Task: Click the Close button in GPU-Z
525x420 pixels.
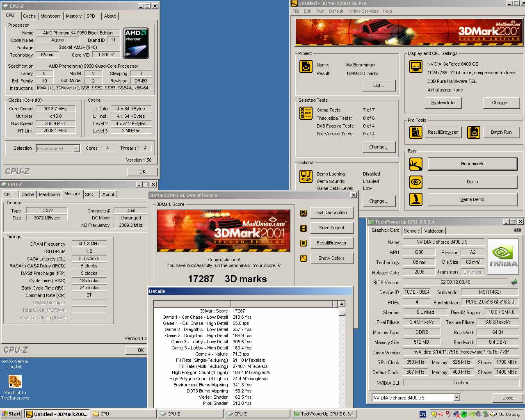Action: (x=507, y=398)
